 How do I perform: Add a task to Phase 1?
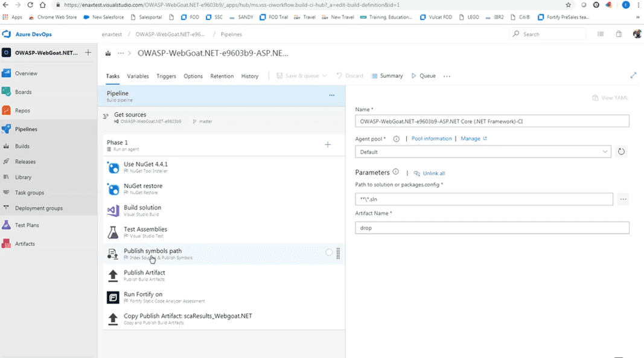point(328,145)
